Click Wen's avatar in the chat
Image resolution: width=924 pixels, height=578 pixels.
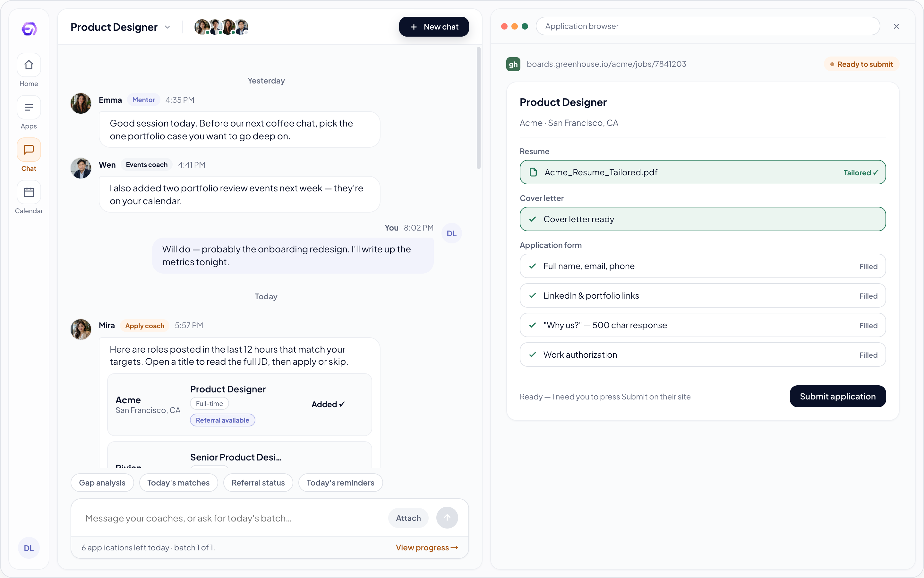pos(81,168)
